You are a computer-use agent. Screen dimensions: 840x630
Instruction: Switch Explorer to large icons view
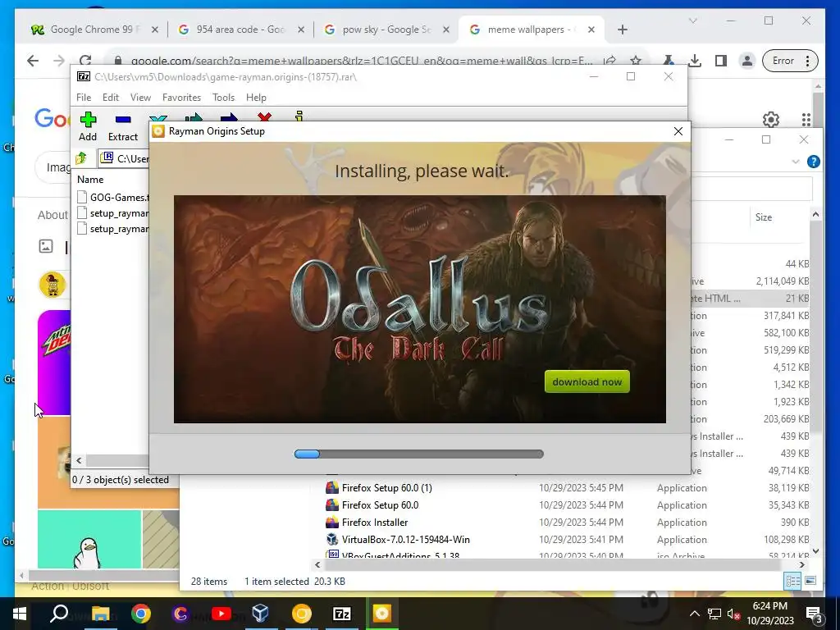[x=810, y=582]
